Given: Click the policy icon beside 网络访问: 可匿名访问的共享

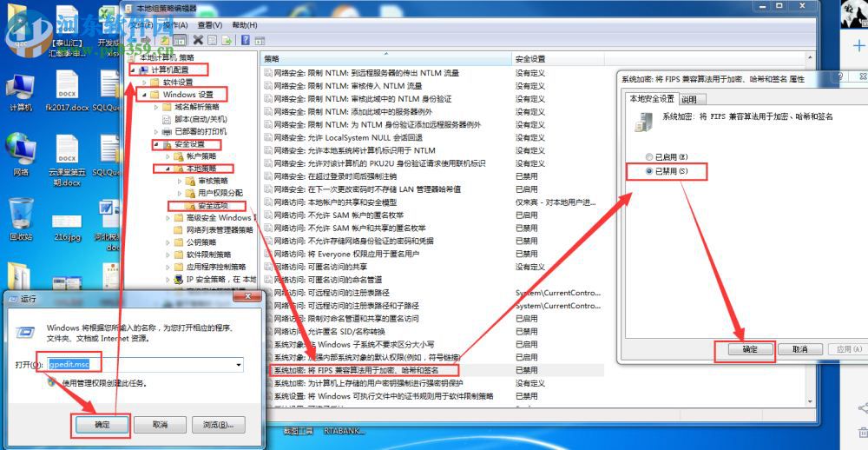Looking at the screenshot, I should (x=268, y=267).
